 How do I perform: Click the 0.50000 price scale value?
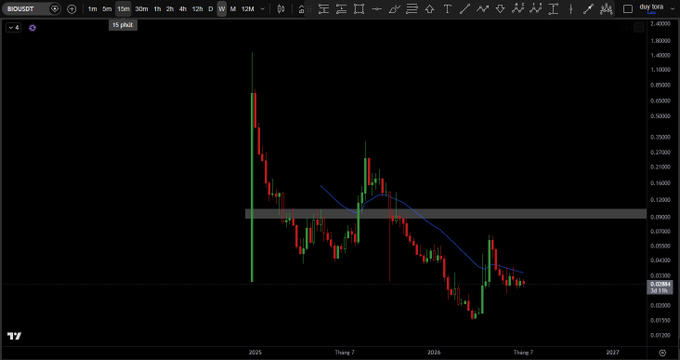click(x=660, y=116)
